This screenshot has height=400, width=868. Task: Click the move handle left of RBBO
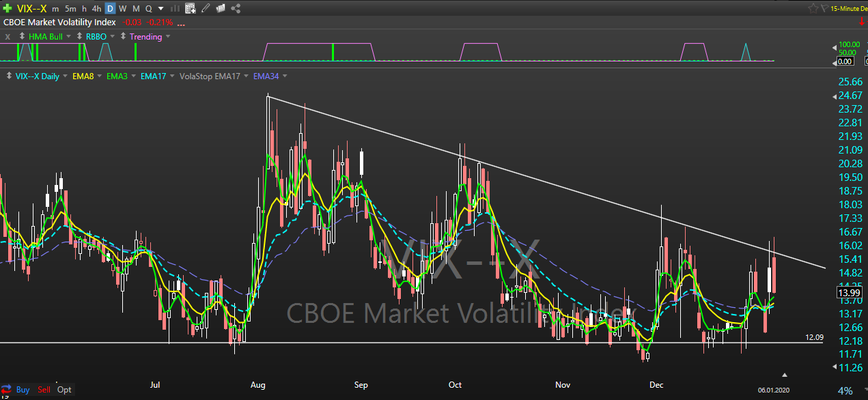(79, 36)
